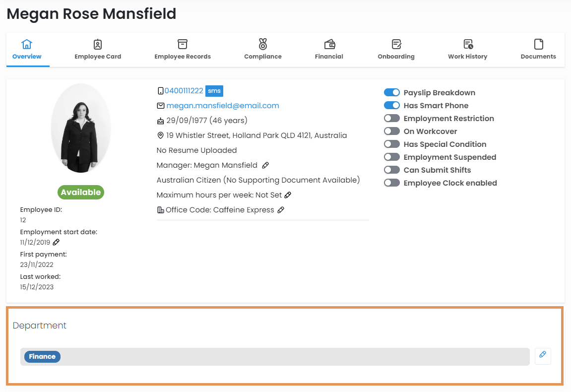Open the Financial wallet icon
571x392 pixels.
click(x=329, y=45)
